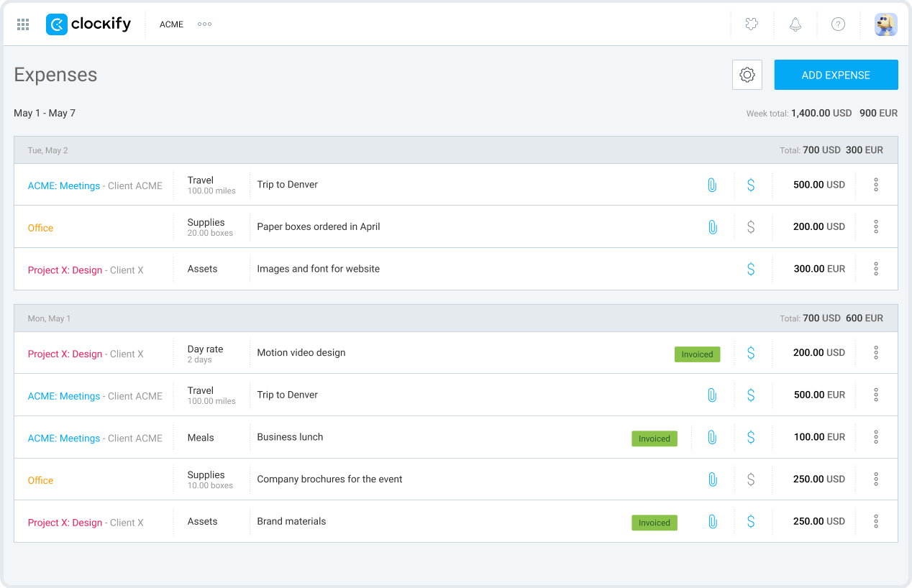912x588 pixels.
Task: Open Office project on Paper boxes row
Action: pyautogui.click(x=40, y=228)
